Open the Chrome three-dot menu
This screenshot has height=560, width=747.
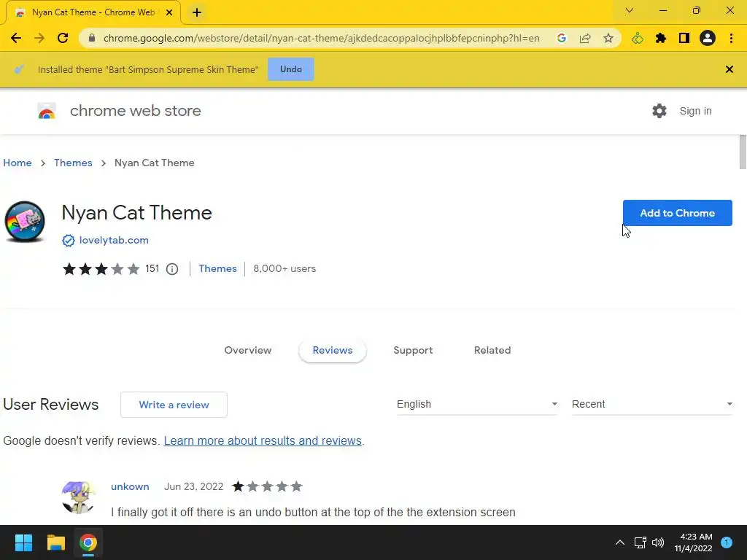coord(731,38)
